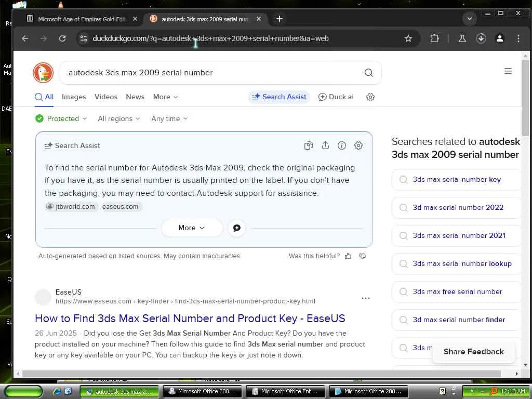Switch to News results
Viewport: 532px width, 399px height.
click(x=135, y=97)
